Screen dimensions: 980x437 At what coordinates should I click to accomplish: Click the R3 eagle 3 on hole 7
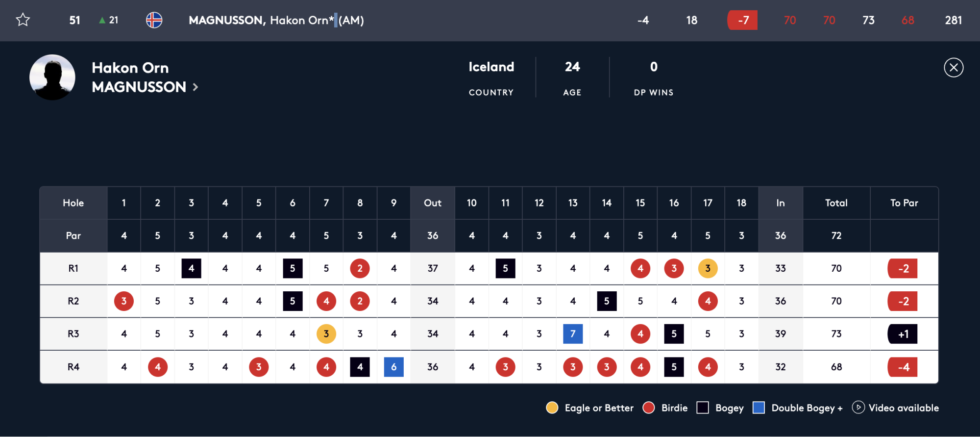326,334
